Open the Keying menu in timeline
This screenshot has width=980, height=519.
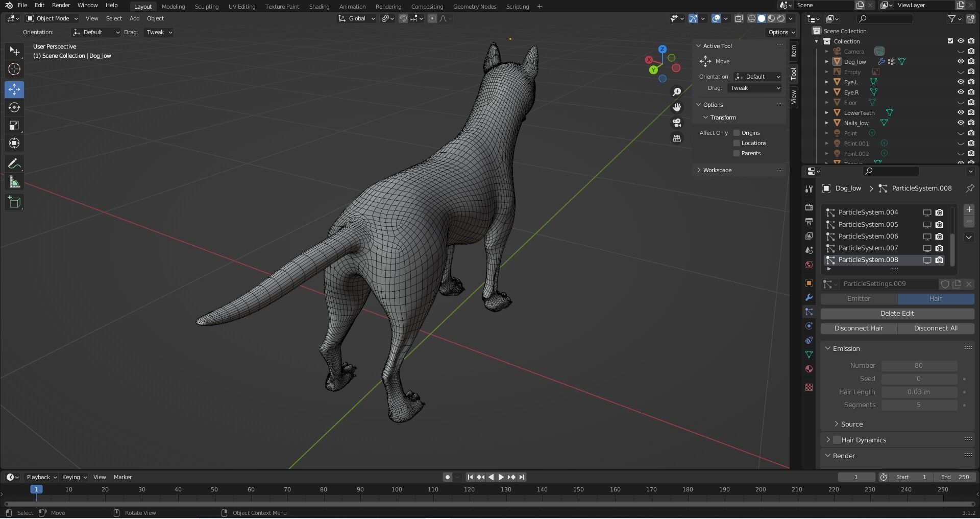[x=74, y=477]
